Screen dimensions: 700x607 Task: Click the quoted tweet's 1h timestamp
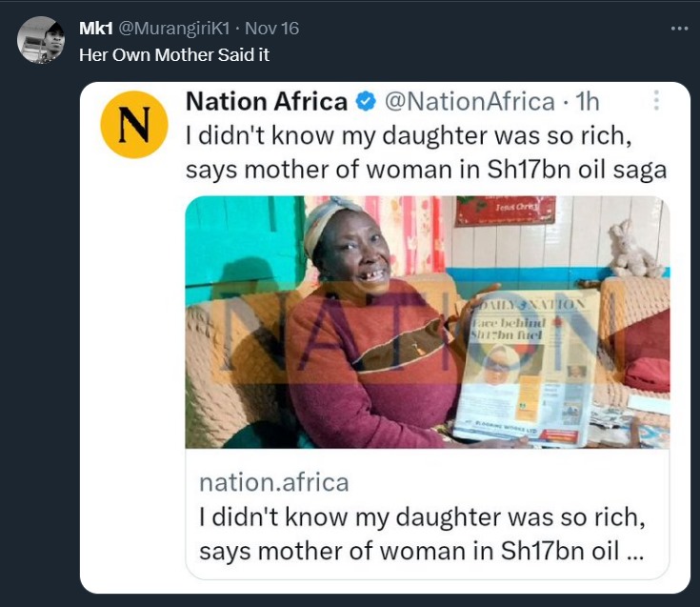(589, 102)
